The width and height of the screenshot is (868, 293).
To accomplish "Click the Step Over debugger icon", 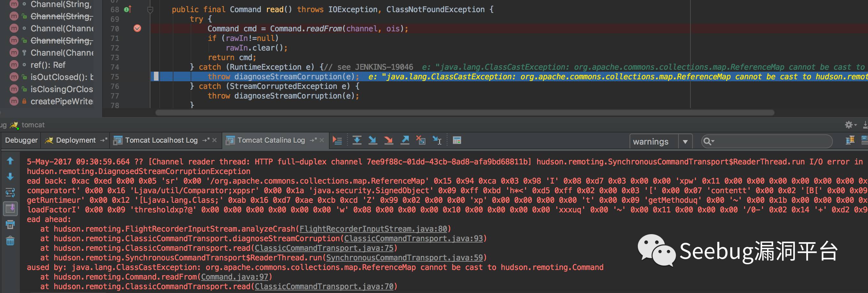I will click(357, 140).
